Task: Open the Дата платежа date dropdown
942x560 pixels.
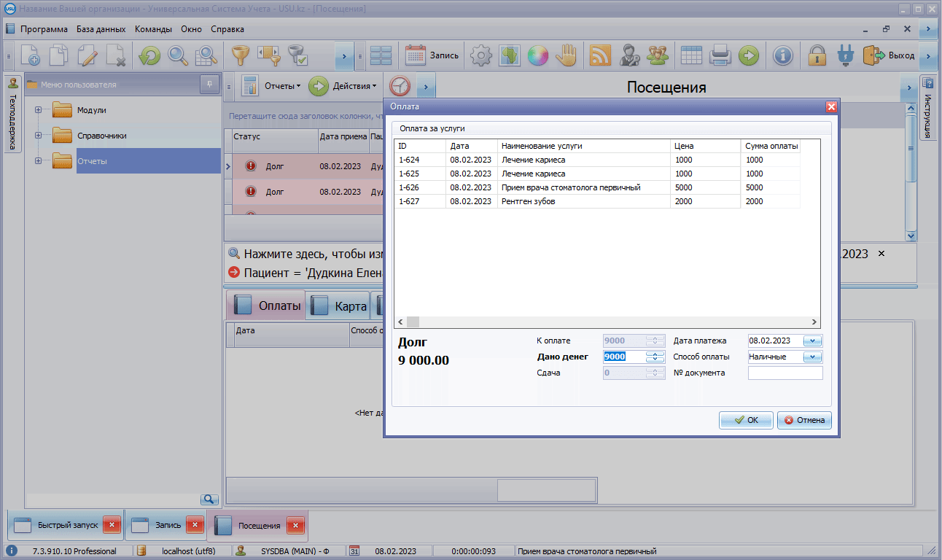Action: click(812, 341)
